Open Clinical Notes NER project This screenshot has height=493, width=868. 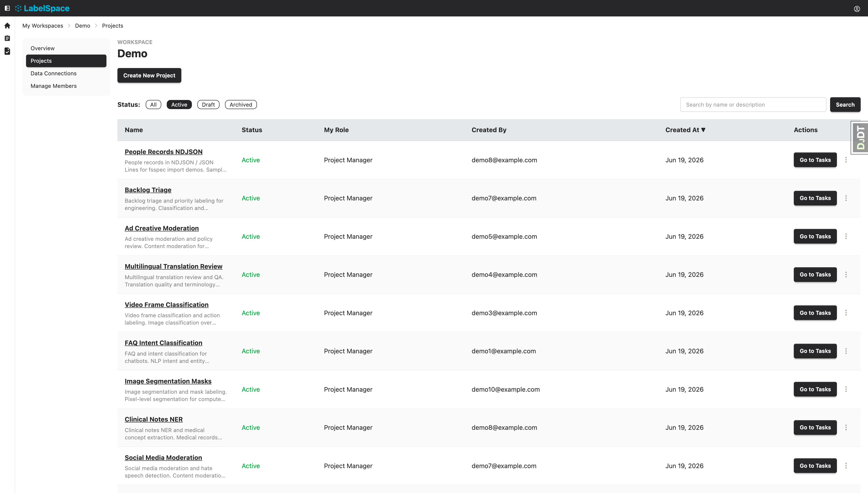153,420
